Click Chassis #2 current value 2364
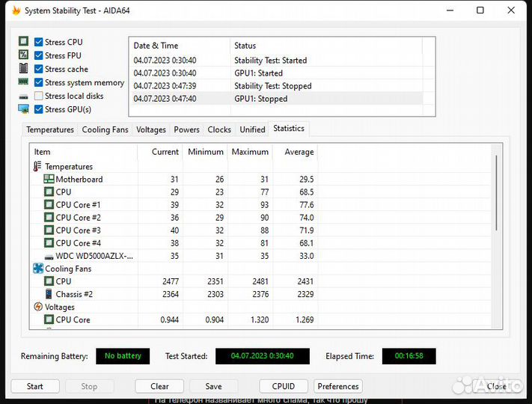The image size is (532, 404). [x=171, y=294]
